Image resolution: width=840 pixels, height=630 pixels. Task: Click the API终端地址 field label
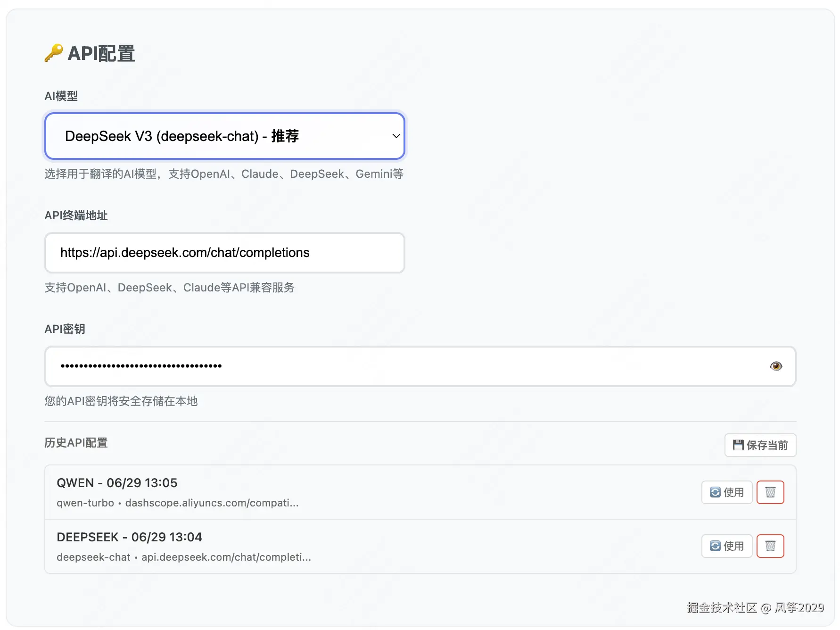[76, 216]
